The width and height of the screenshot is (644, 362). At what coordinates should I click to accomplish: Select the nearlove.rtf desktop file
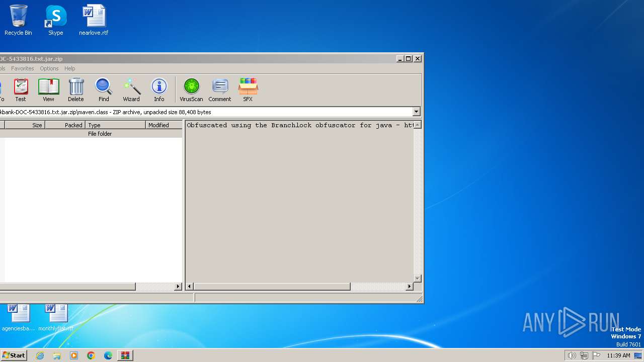tap(94, 21)
